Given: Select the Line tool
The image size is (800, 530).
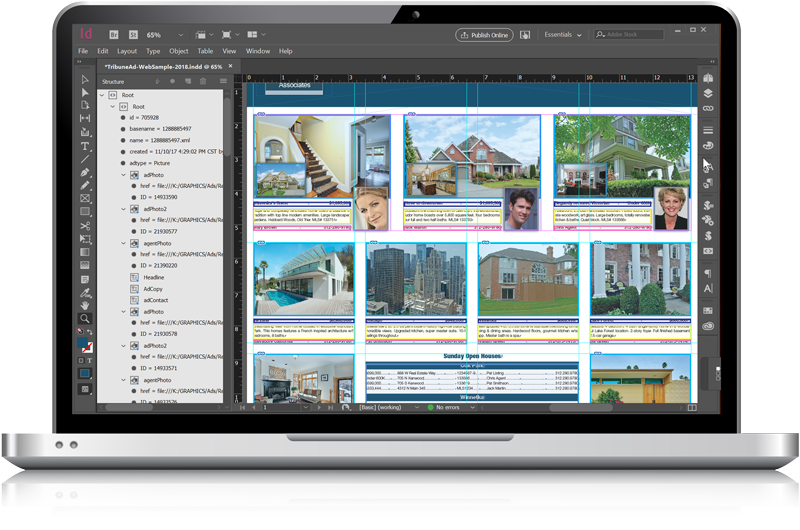Looking at the screenshot, I should coord(85,159).
